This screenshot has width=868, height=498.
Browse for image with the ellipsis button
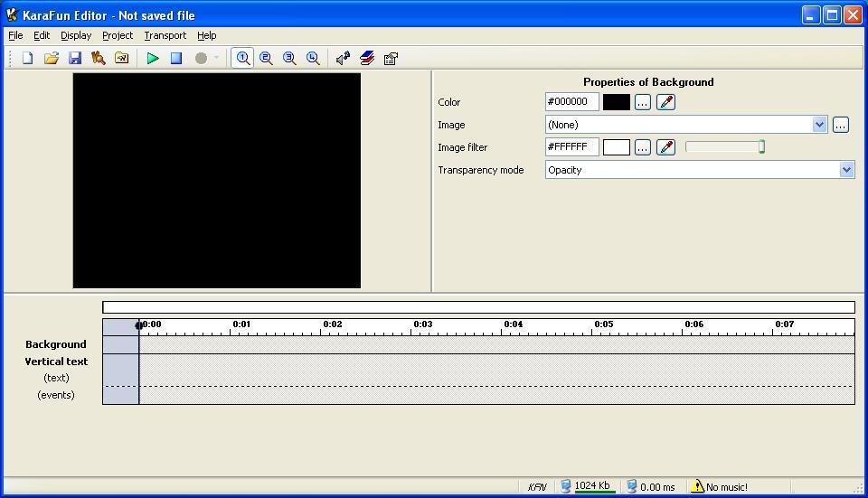click(840, 125)
